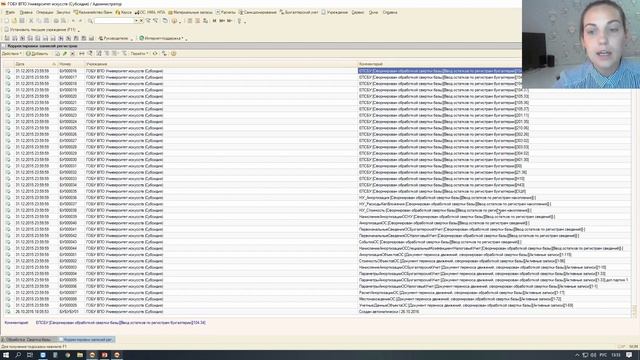The image size is (640, 360).
Task: Select the row numbered БУ000020
Action: [x=316, y=96]
